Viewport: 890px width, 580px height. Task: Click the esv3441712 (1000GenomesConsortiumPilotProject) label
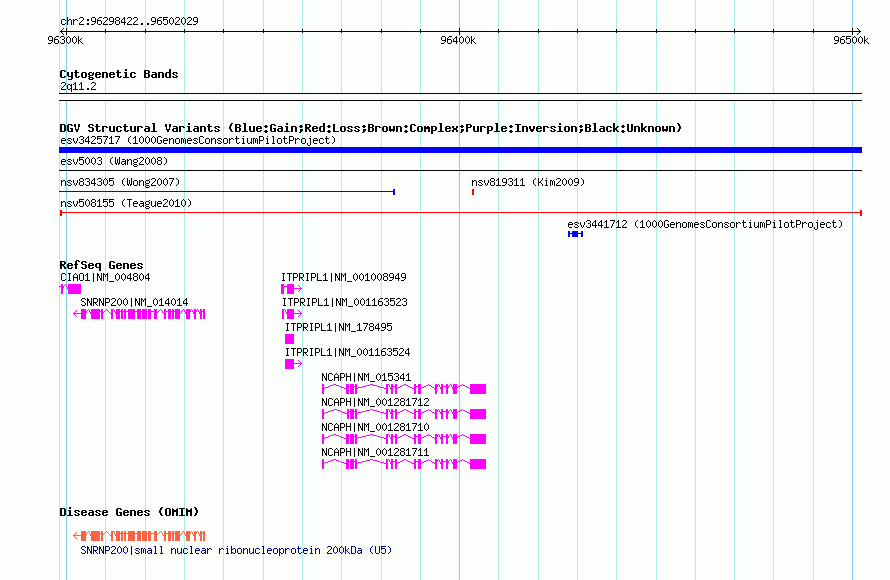click(x=705, y=224)
